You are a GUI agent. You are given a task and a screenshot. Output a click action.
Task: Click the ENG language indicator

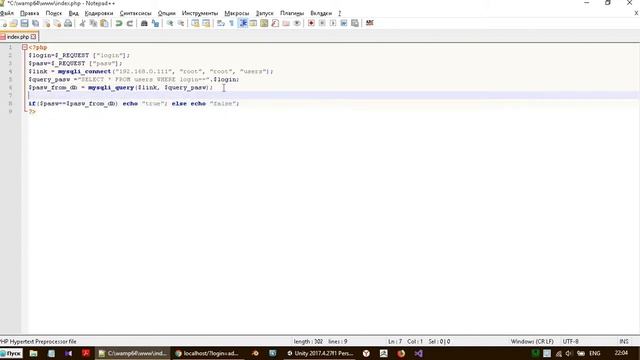point(595,353)
